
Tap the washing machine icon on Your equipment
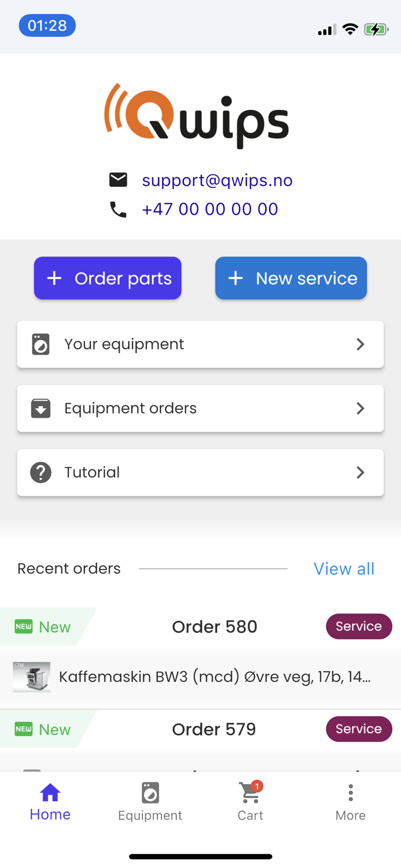[x=41, y=344]
